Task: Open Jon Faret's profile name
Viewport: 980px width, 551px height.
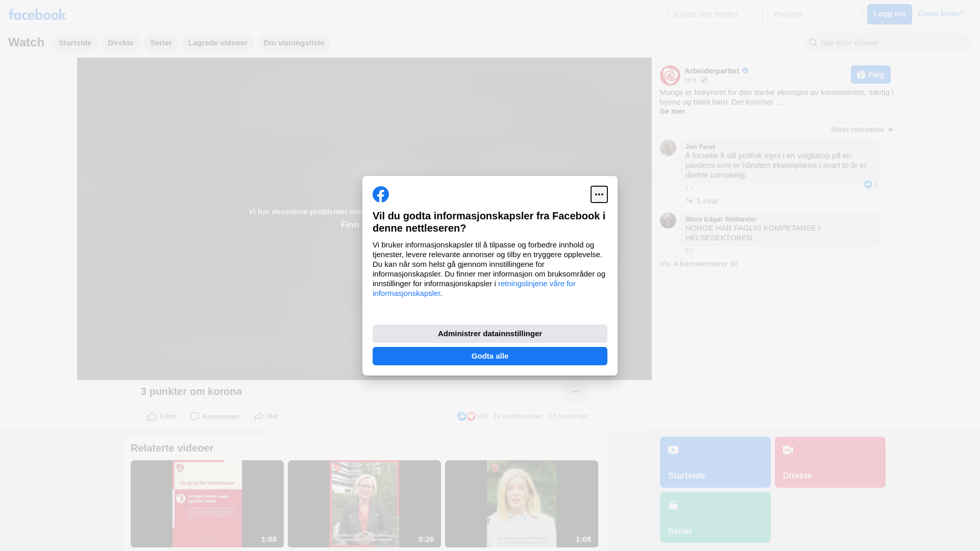Action: point(700,147)
